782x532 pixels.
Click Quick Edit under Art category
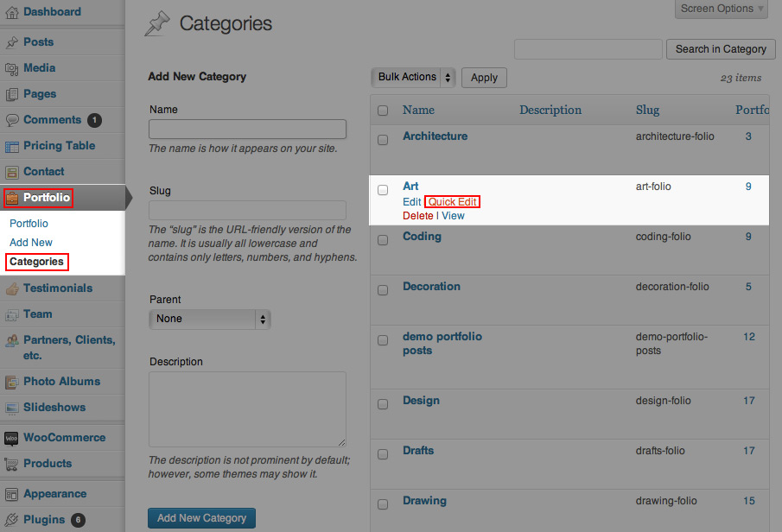[x=453, y=202]
